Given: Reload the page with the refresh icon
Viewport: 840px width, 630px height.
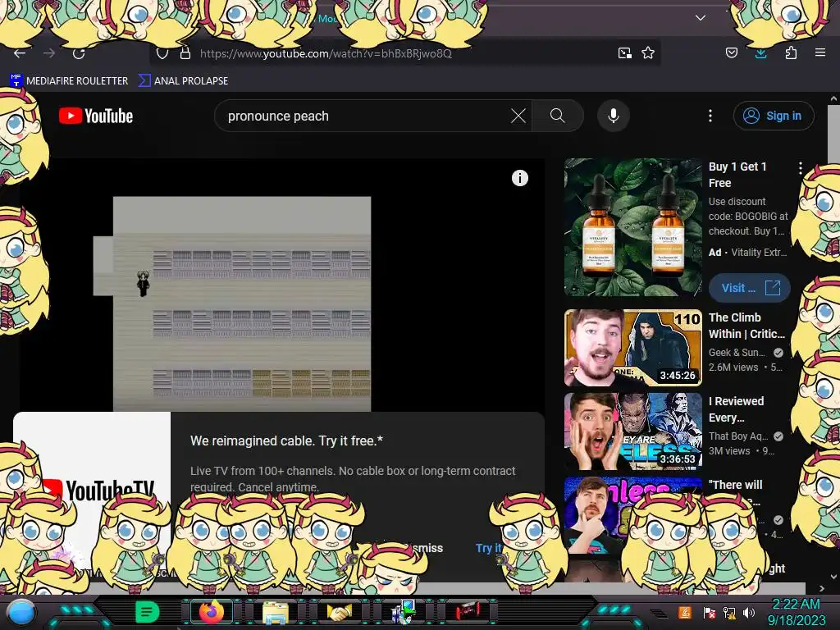Looking at the screenshot, I should [79, 53].
